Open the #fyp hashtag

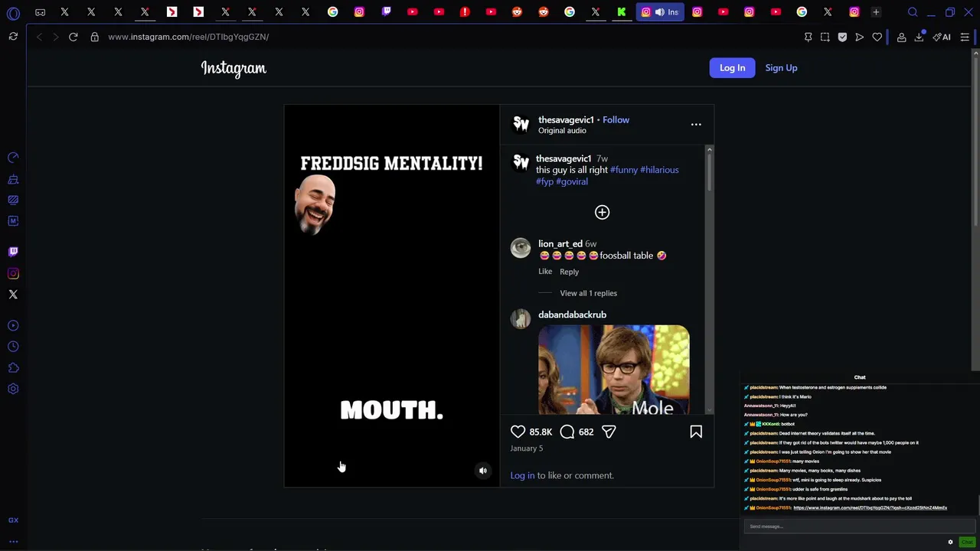point(544,181)
